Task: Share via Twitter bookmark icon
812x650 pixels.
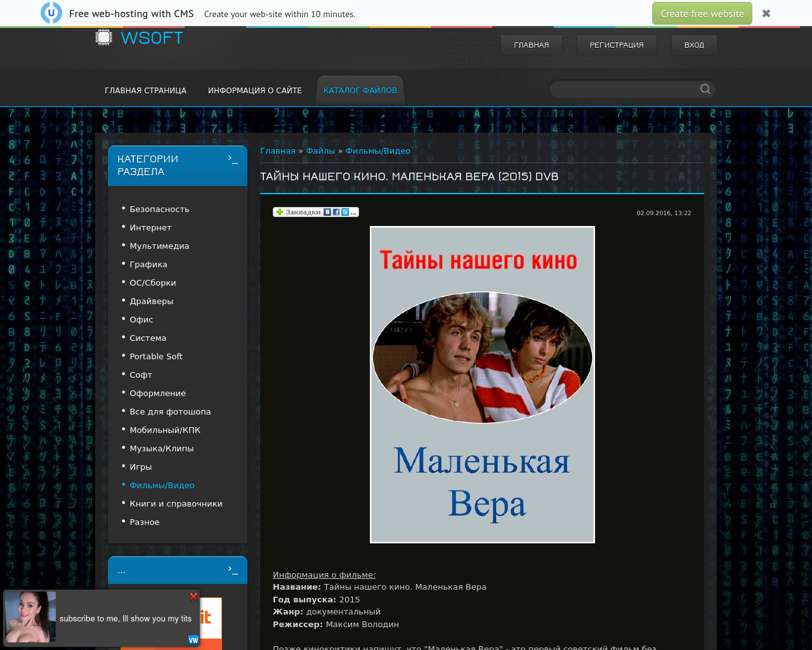Action: tap(345, 212)
